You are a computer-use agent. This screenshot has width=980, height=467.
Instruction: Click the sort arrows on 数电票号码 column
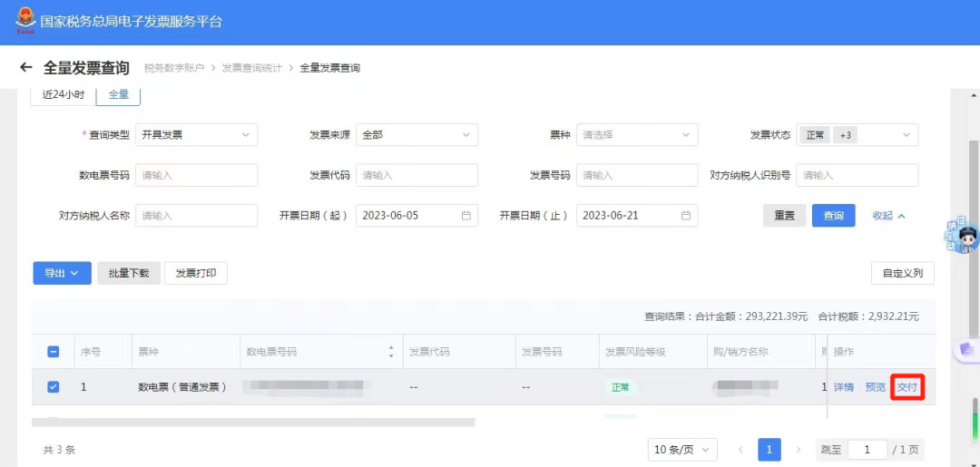[391, 352]
